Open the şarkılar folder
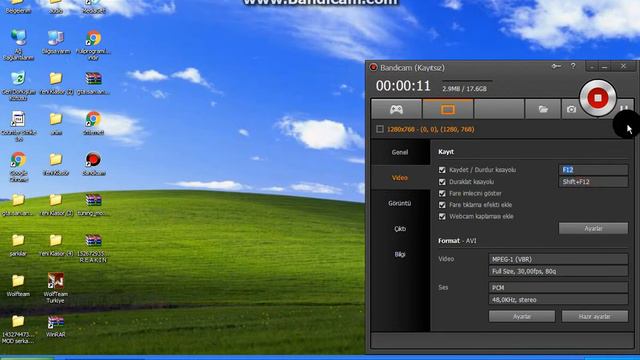Viewport: 640px width, 360px height. coord(18,244)
